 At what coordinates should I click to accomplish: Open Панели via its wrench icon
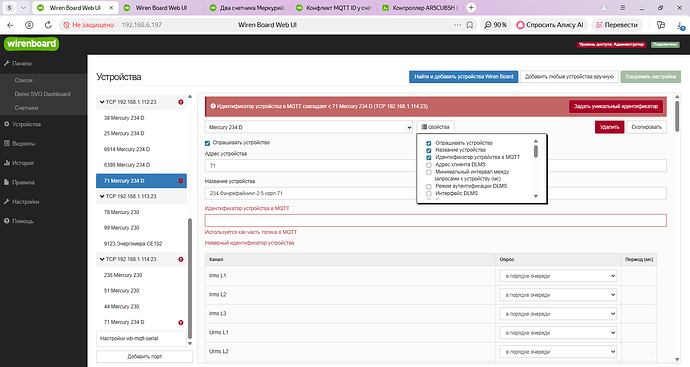[7, 63]
